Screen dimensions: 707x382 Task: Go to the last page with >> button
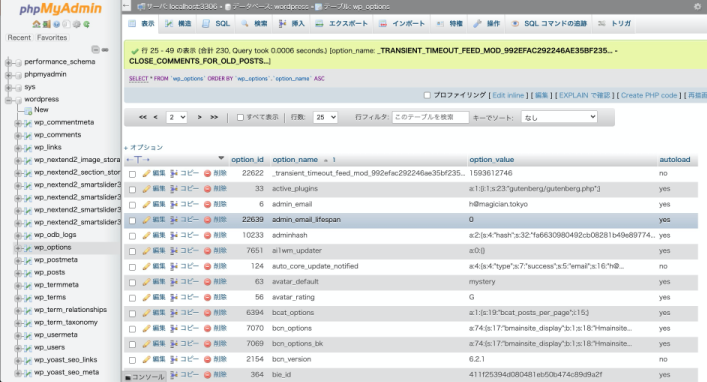click(214, 117)
